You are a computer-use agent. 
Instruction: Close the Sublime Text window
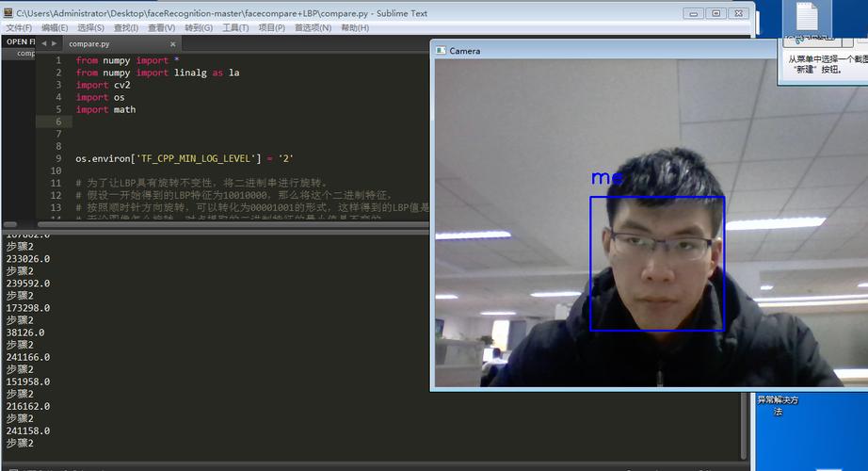coord(738,13)
